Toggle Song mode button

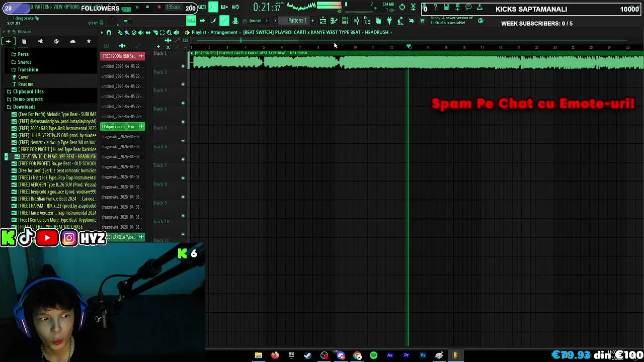click(126, 9)
